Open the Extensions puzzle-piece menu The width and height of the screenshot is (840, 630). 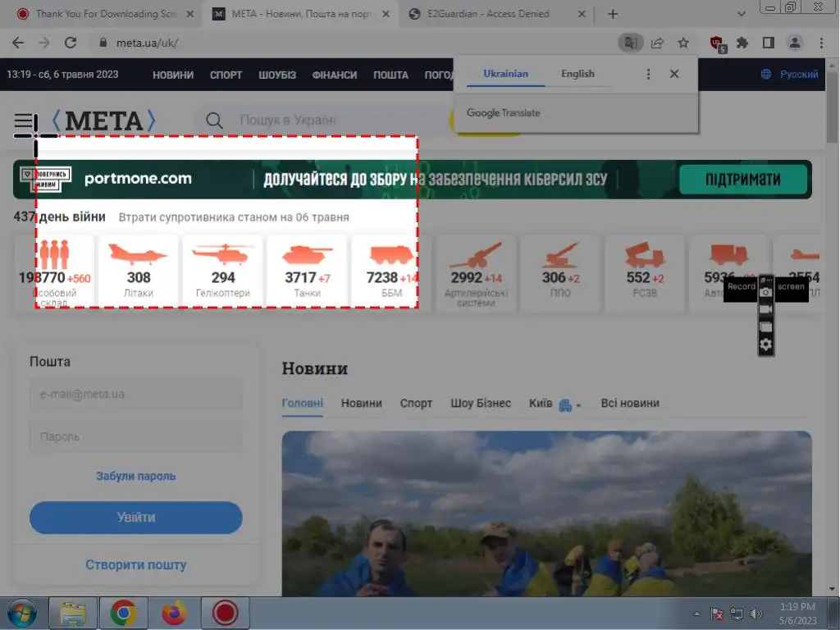pos(742,43)
